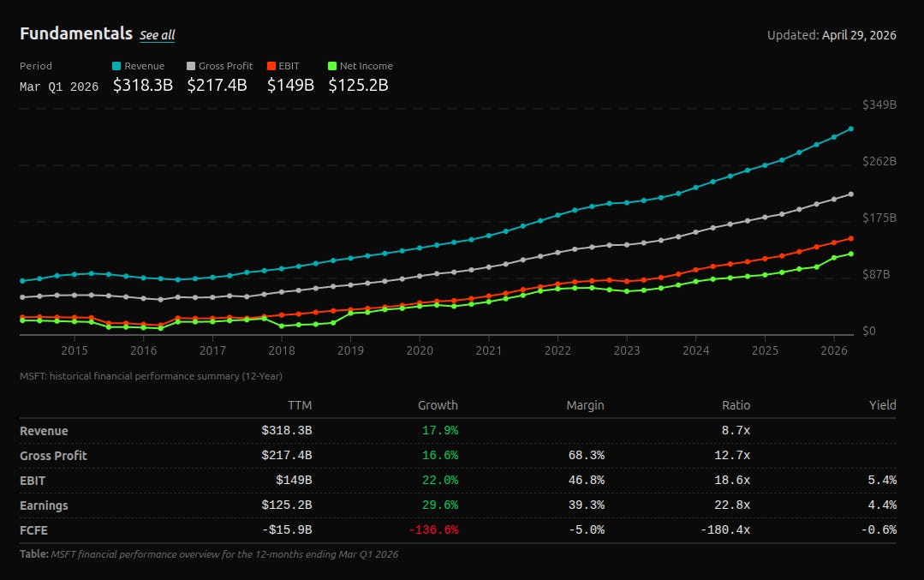Click the Margin column header
The width and height of the screenshot is (924, 580).
(x=585, y=405)
